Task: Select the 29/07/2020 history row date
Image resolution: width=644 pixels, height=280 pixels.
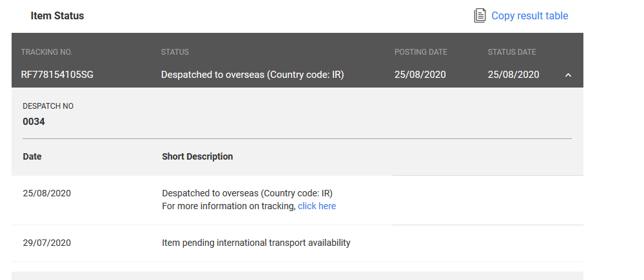Action: [x=47, y=243]
